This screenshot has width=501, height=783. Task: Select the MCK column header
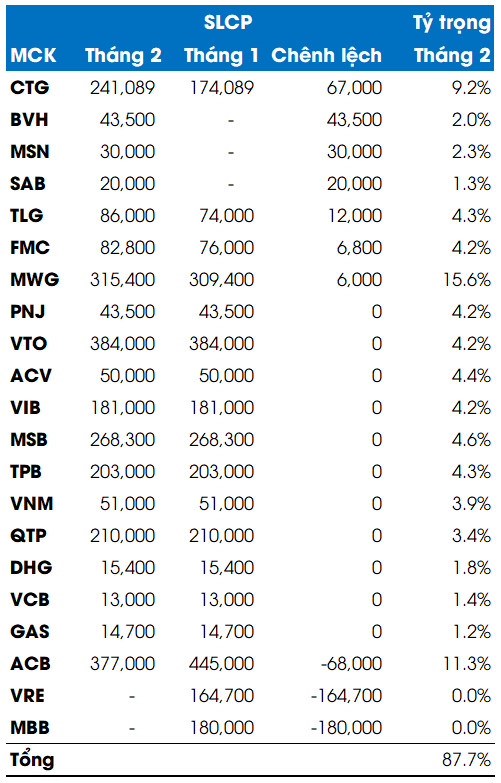(x=33, y=55)
